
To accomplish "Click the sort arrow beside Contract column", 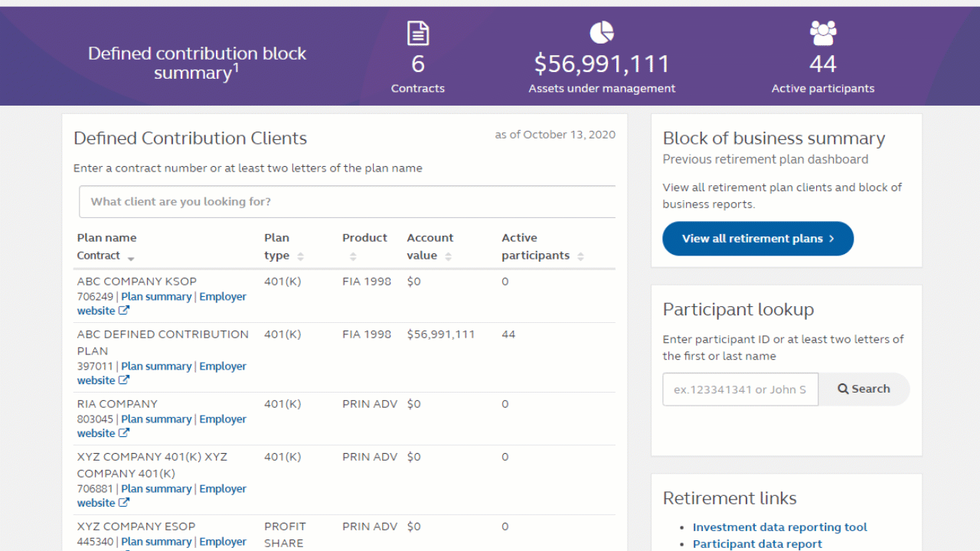I will (131, 258).
